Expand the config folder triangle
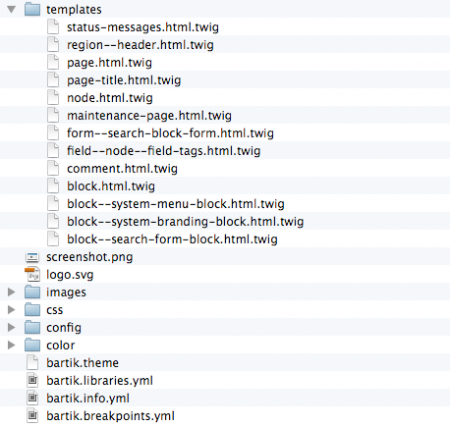Screen dimensions: 450x424 [12, 328]
